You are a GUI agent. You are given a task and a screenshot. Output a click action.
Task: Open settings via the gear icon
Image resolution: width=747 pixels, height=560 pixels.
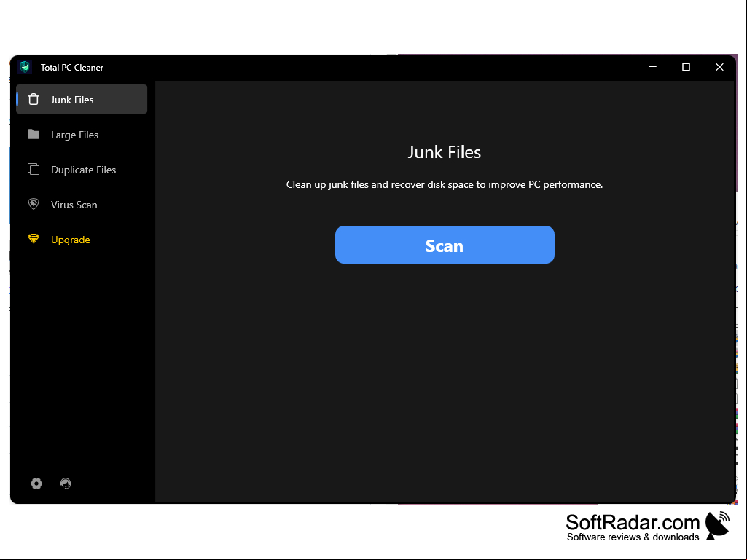(36, 484)
